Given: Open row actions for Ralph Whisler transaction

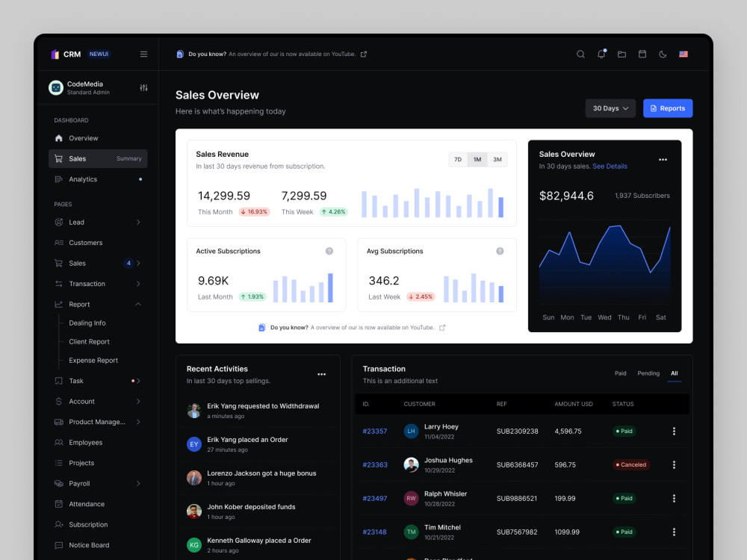Looking at the screenshot, I should tap(674, 498).
